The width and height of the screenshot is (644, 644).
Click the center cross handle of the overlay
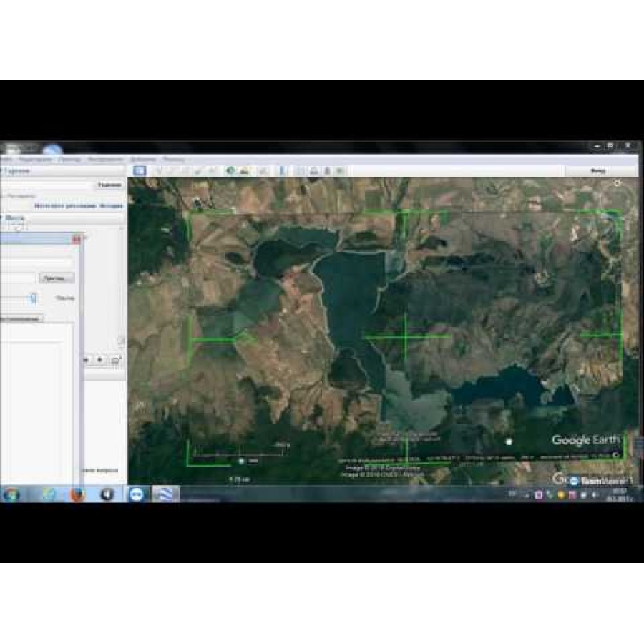click(x=406, y=336)
